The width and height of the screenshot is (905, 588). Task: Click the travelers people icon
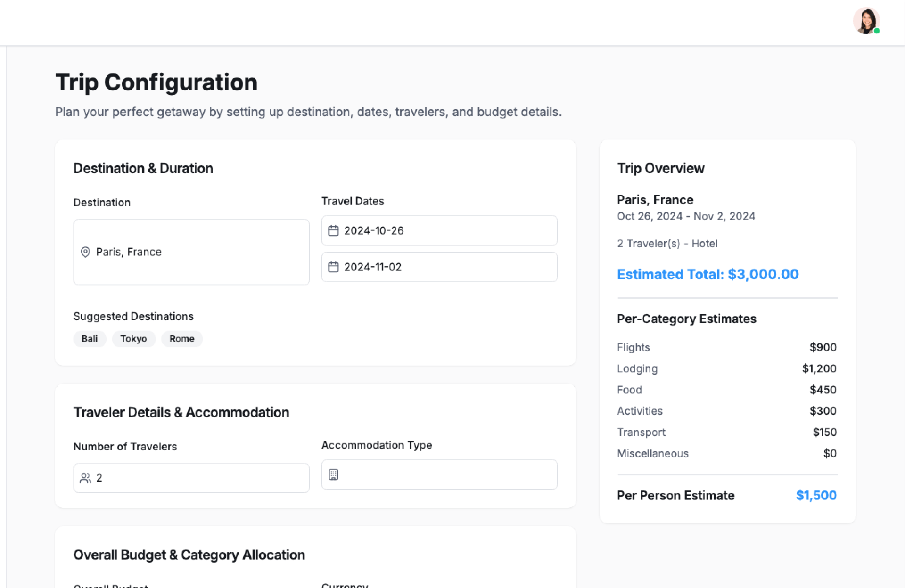[x=85, y=478]
